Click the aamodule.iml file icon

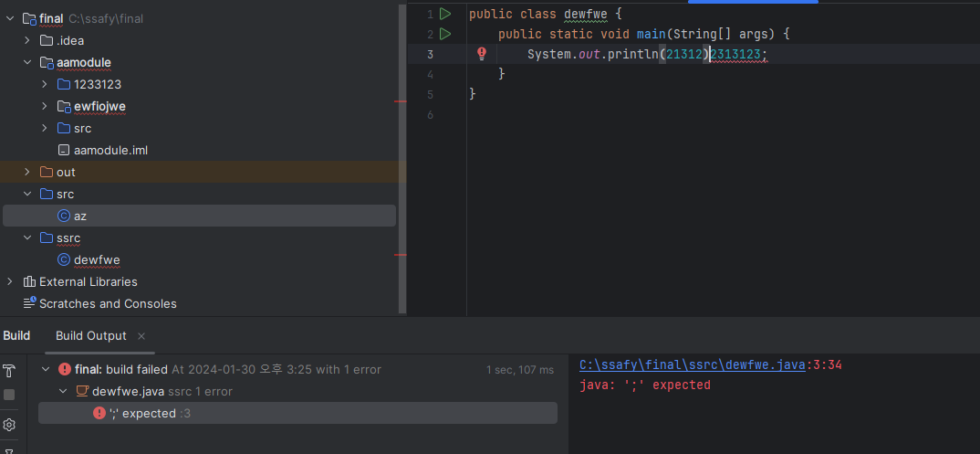[64, 150]
